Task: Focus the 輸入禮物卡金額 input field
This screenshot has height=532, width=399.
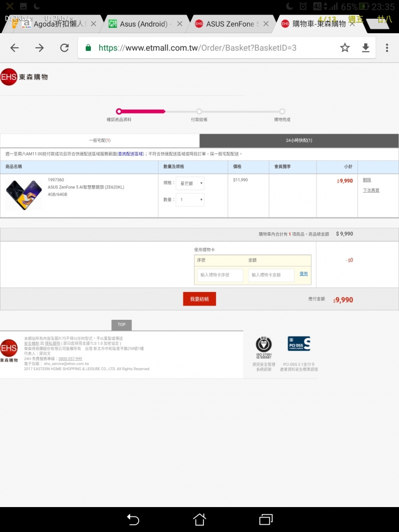Action: point(271,275)
